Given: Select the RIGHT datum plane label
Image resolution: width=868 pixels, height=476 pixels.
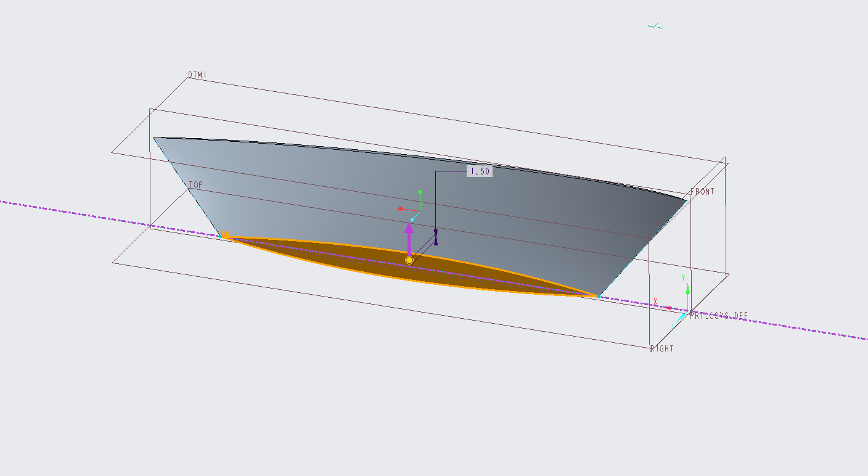Looking at the screenshot, I should pos(663,349).
